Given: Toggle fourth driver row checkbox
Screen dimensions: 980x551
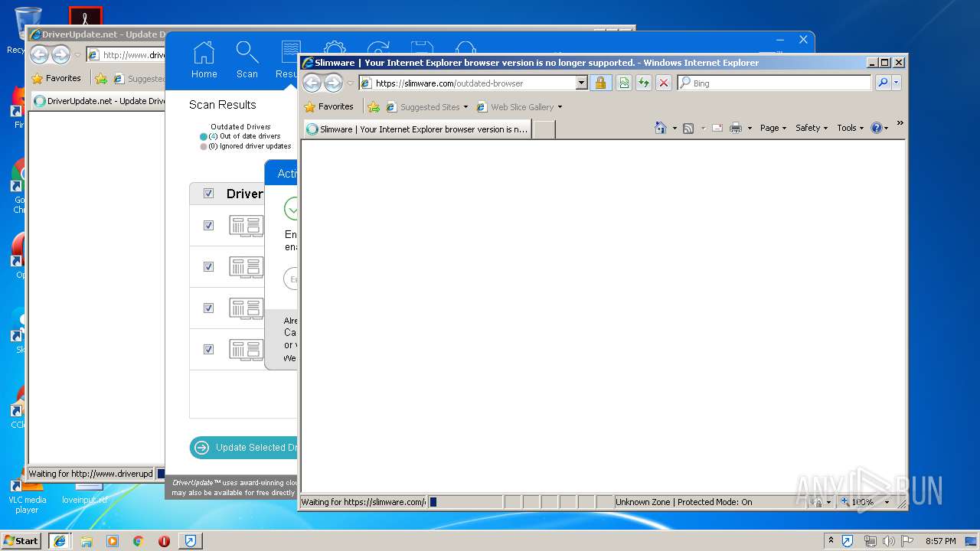Looking at the screenshot, I should click(208, 350).
